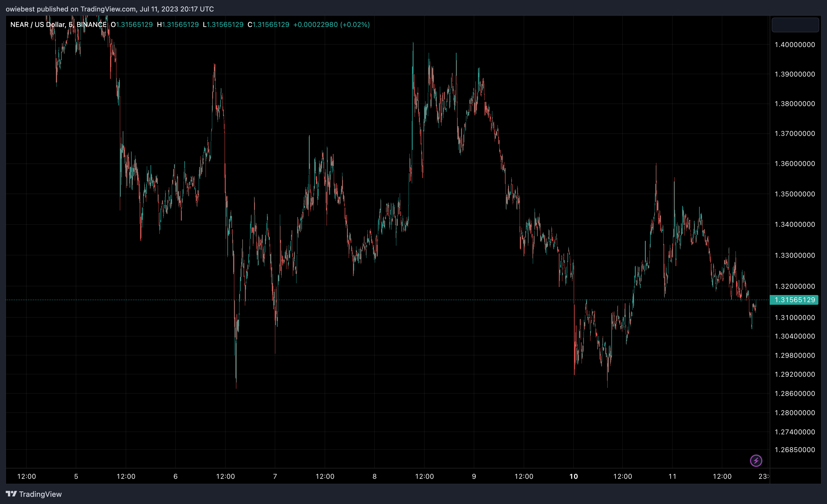Click the TradingView logo mark icon
827x504 pixels.
point(11,494)
